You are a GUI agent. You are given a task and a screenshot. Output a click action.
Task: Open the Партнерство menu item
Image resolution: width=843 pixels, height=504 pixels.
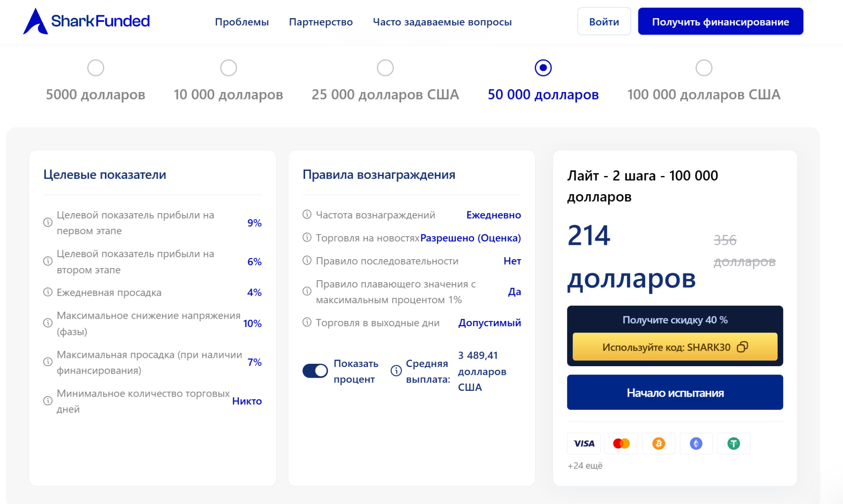click(321, 22)
